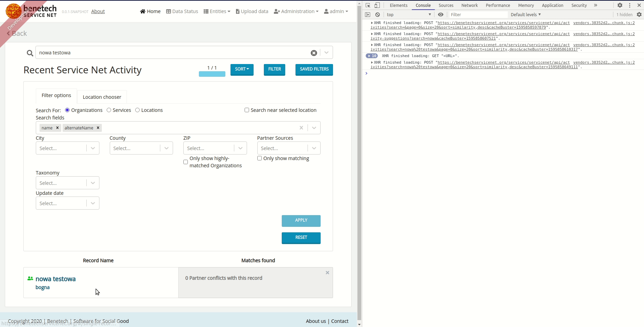Open the About link in header
Image resolution: width=644 pixels, height=327 pixels.
[98, 11]
